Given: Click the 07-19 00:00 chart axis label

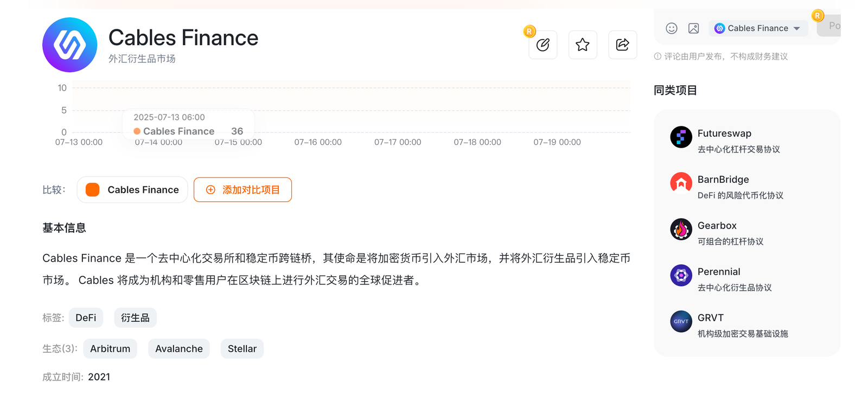Looking at the screenshot, I should coord(557,142).
